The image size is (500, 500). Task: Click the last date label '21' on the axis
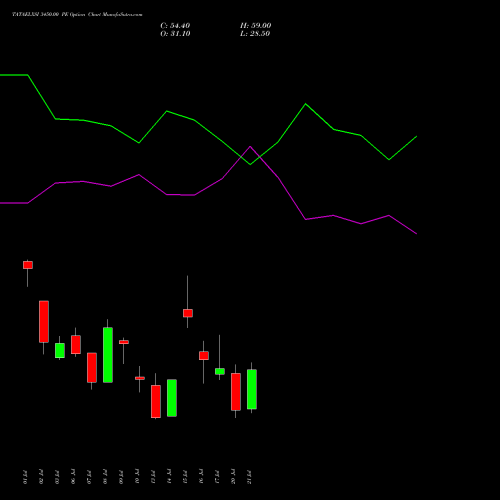249,477
